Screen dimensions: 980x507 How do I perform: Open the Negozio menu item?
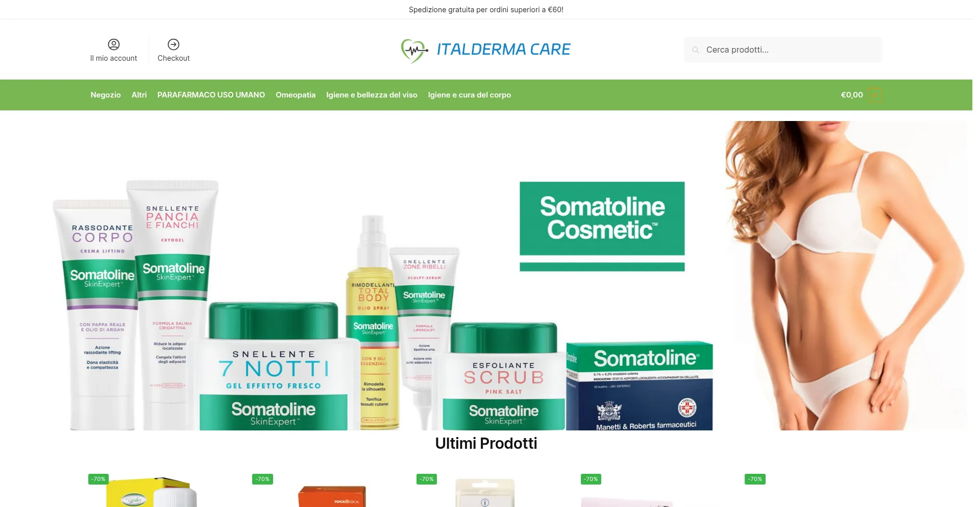(106, 95)
